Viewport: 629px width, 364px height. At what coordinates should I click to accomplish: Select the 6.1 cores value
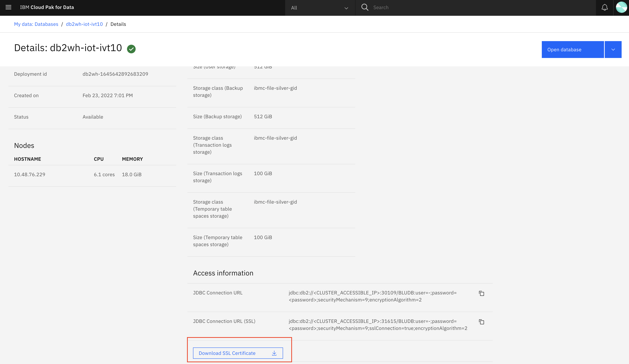coord(104,175)
